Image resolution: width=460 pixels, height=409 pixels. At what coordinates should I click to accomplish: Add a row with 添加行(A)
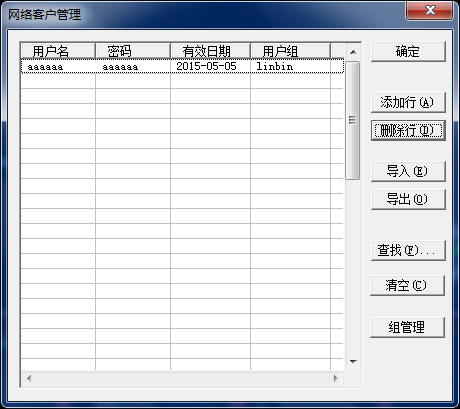[408, 102]
